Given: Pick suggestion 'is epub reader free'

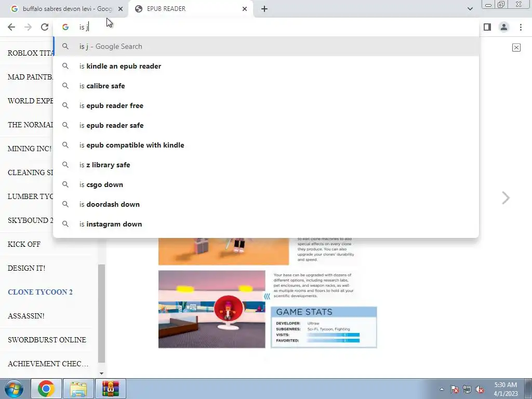Looking at the screenshot, I should coord(266,105).
